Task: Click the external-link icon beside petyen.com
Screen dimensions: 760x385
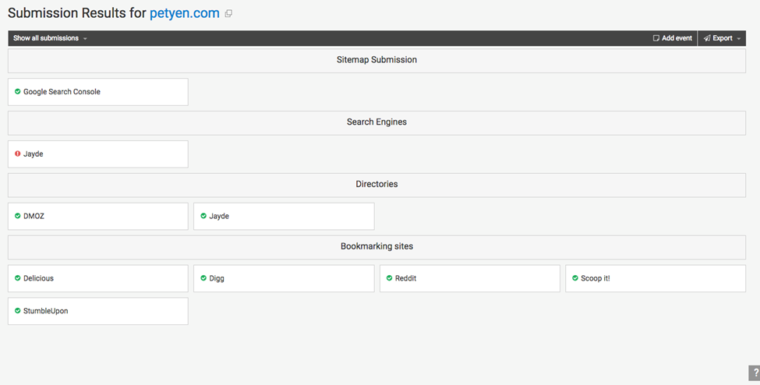Action: tap(228, 14)
